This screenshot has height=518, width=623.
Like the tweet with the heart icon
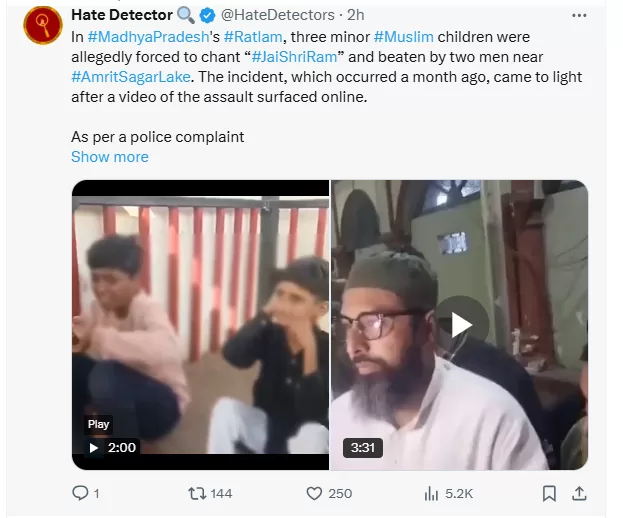[313, 493]
